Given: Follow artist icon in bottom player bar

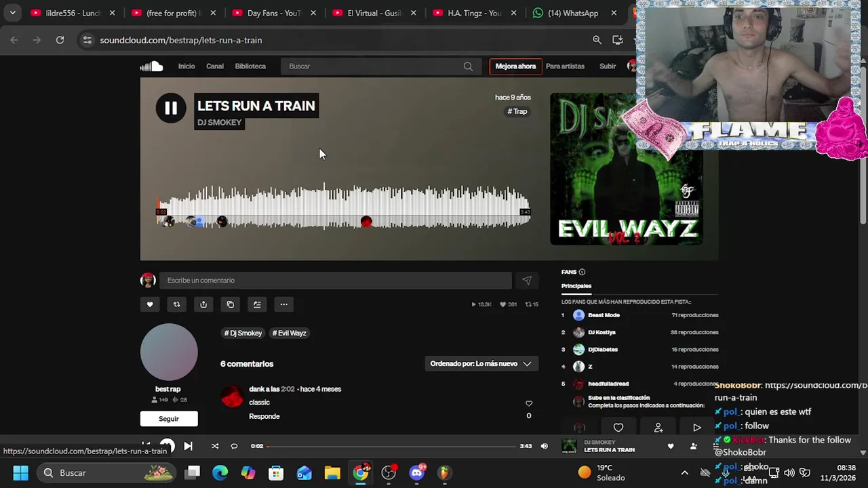Looking at the screenshot, I should 693,446.
